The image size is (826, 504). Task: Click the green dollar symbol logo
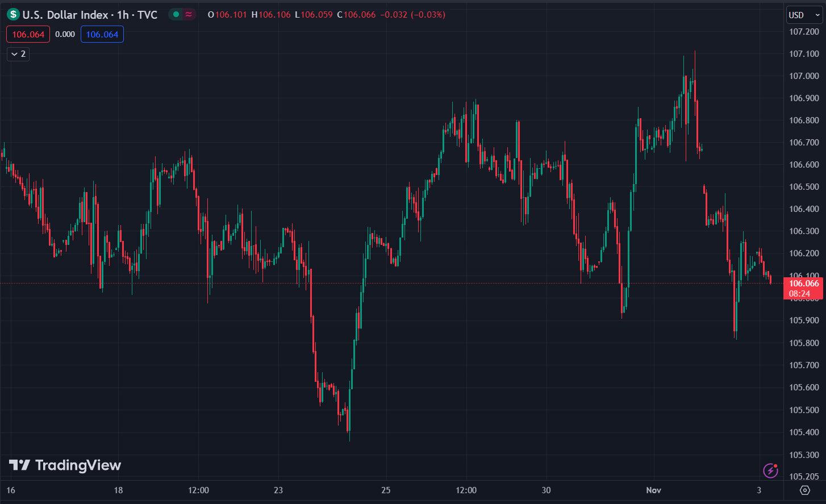click(13, 15)
